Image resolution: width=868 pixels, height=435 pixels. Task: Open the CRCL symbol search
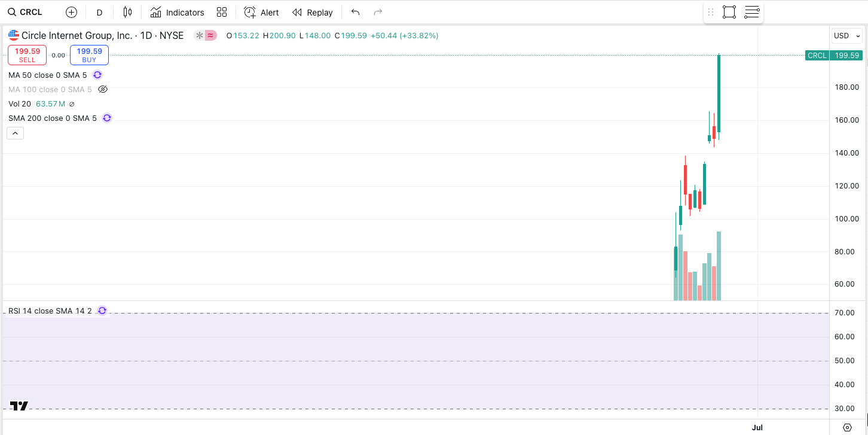[25, 12]
